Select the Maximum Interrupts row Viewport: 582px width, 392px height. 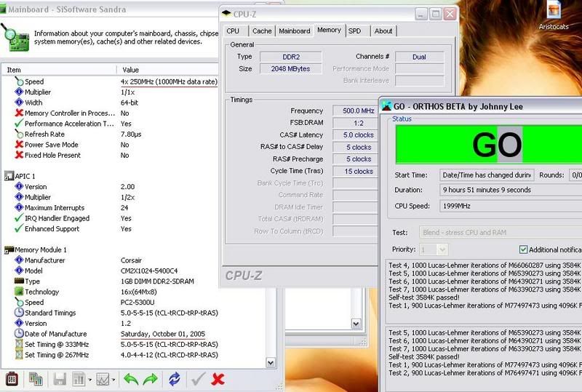pyautogui.click(x=111, y=207)
